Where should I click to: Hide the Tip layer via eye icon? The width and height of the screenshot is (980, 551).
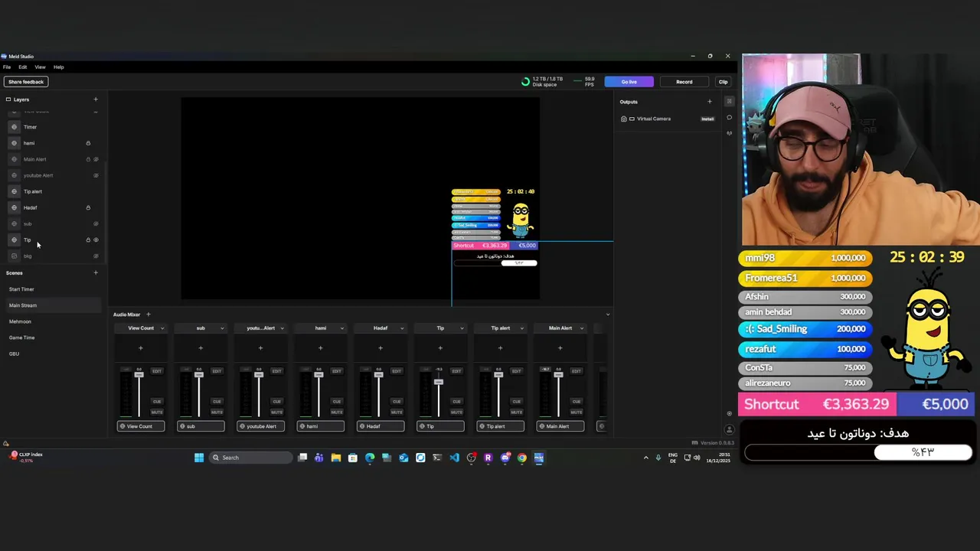click(x=96, y=240)
